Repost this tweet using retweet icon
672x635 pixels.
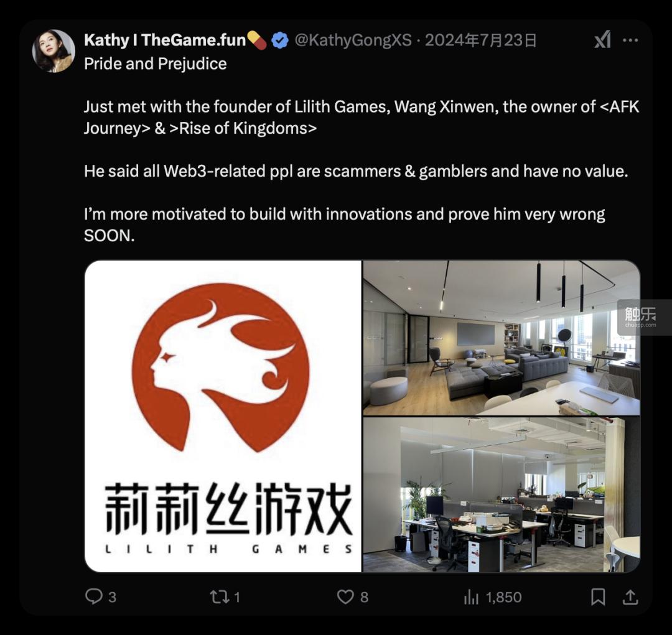point(220,597)
